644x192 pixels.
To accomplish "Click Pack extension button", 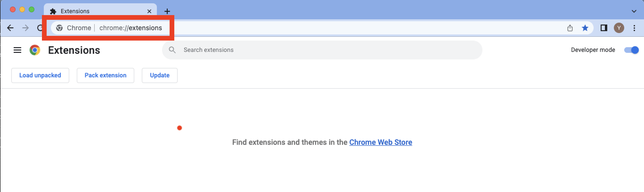I will click(x=105, y=75).
